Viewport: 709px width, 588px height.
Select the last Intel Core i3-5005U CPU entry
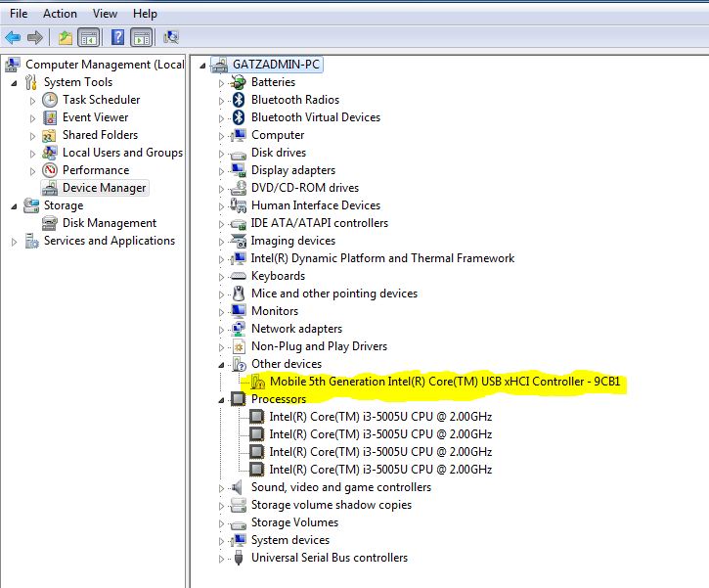(x=380, y=470)
